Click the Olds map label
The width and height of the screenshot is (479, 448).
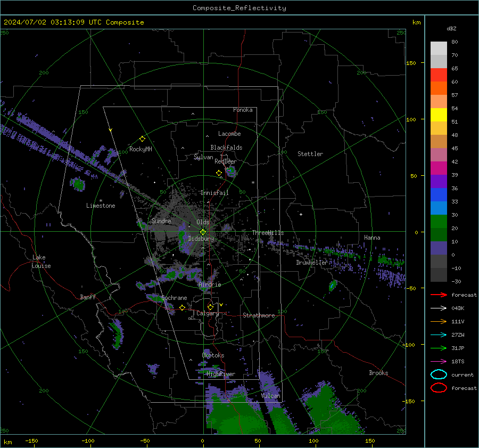click(203, 222)
